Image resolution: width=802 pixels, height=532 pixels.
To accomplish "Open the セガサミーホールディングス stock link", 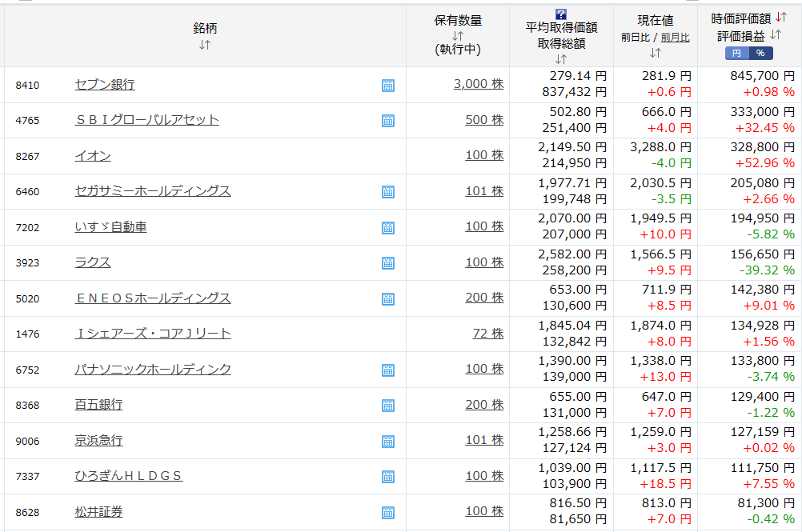I will [x=153, y=190].
